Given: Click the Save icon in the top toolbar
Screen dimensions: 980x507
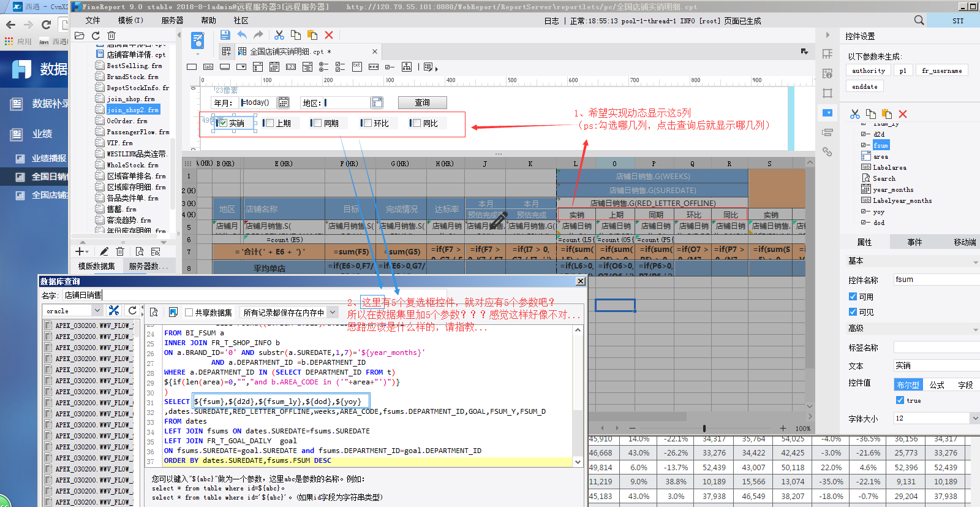Looking at the screenshot, I should pyautogui.click(x=225, y=35).
